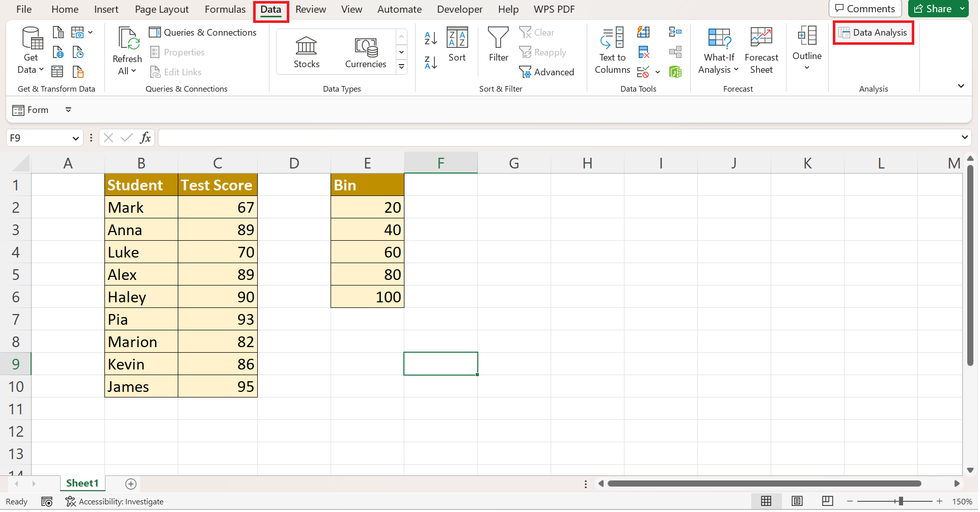The height and width of the screenshot is (512, 980).
Task: Open the Sort dialog icon
Action: point(457,45)
